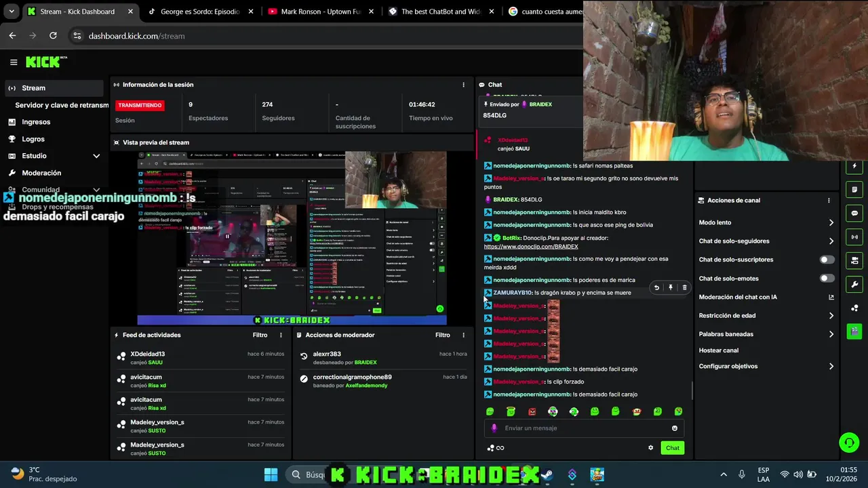Open the volume control in system tray
Viewport: 868px width, 488px height.
click(798, 474)
